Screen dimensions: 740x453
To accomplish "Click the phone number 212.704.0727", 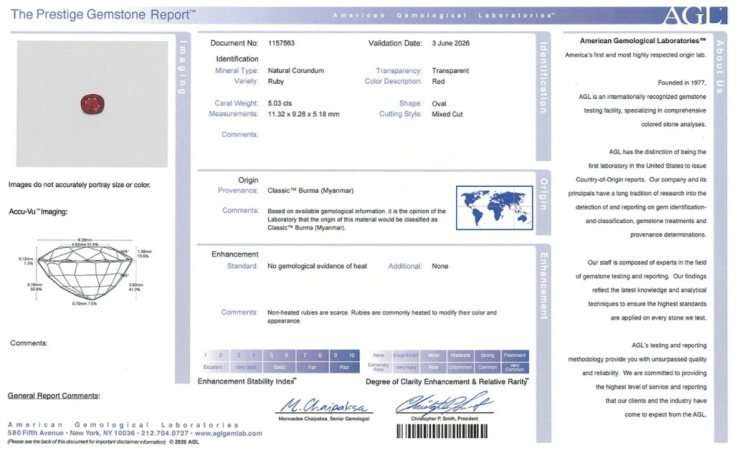I will click(x=164, y=433).
